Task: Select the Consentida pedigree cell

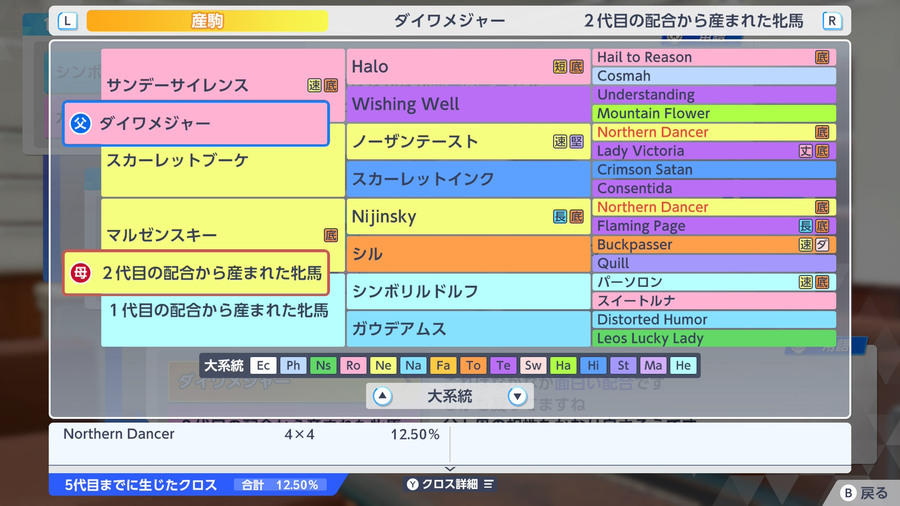Action: pos(714,188)
